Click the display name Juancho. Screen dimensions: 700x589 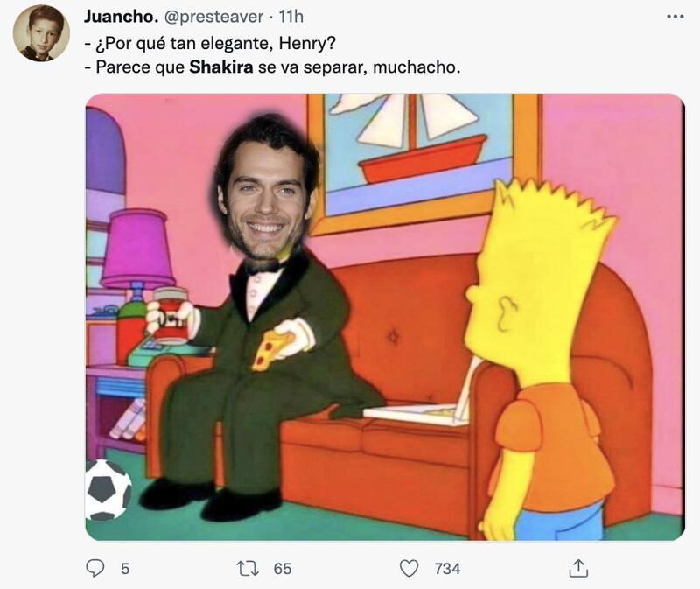pyautogui.click(x=121, y=17)
